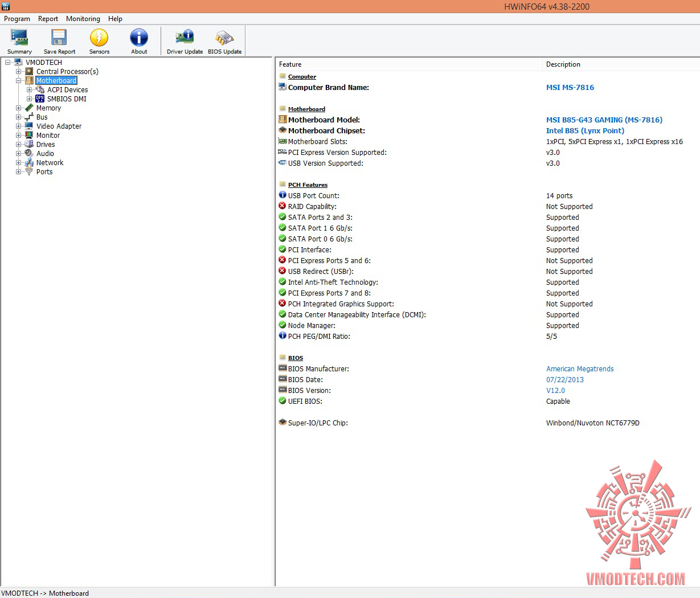
Task: Click the Intel Anti-Theft Technology row
Action: point(488,282)
